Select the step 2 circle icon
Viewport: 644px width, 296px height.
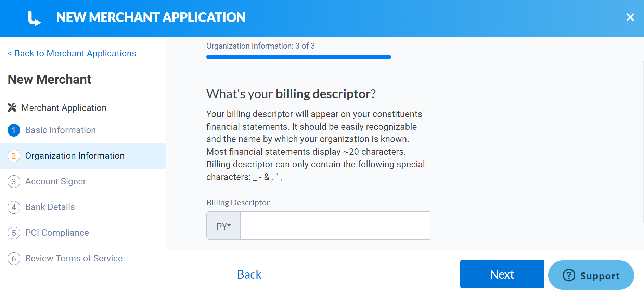click(x=14, y=156)
